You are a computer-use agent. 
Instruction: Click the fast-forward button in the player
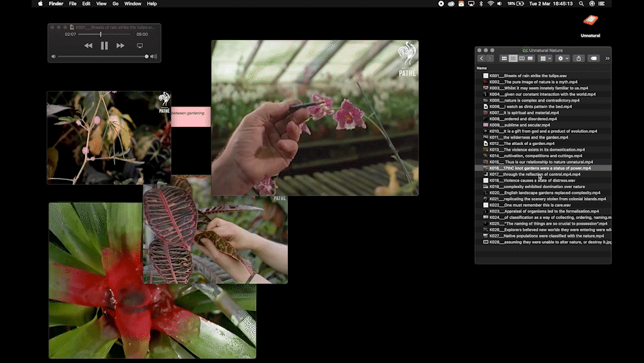coord(120,46)
